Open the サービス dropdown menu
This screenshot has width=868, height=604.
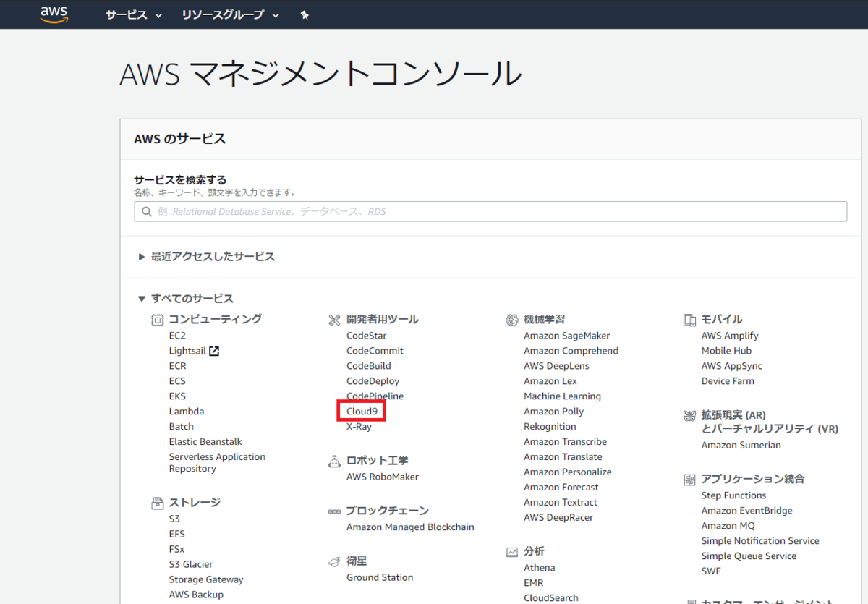click(134, 15)
